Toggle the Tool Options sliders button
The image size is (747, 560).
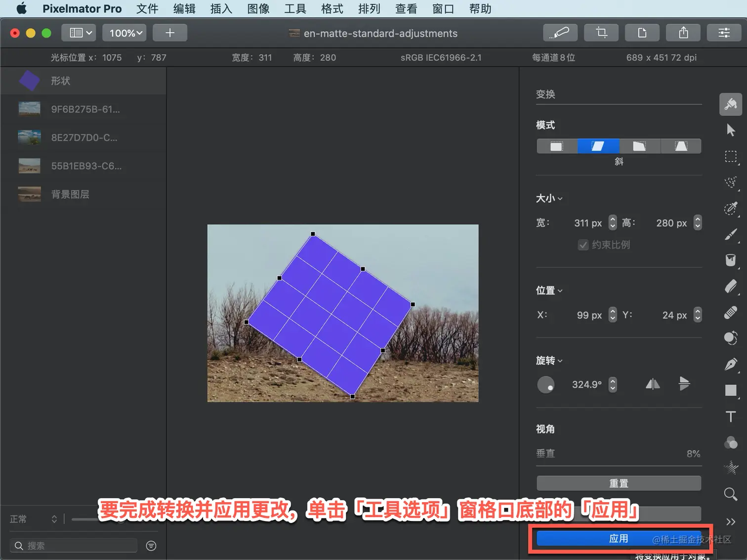tap(724, 33)
